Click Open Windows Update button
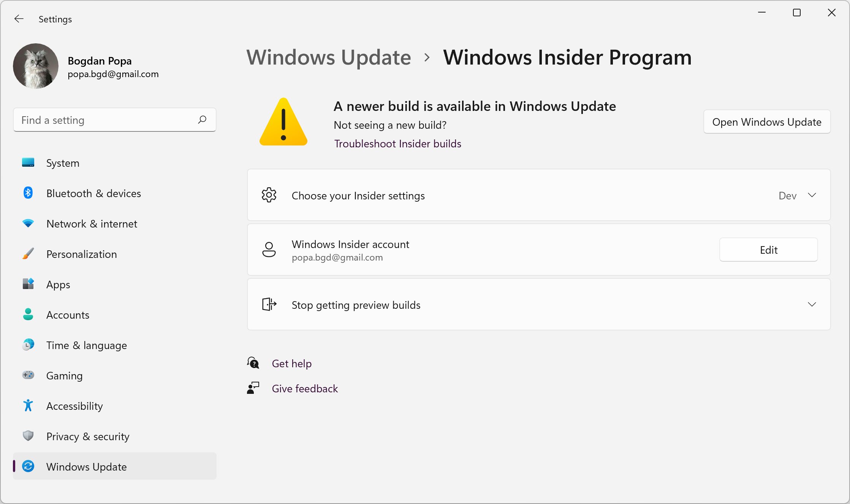This screenshot has width=850, height=504. click(x=767, y=122)
